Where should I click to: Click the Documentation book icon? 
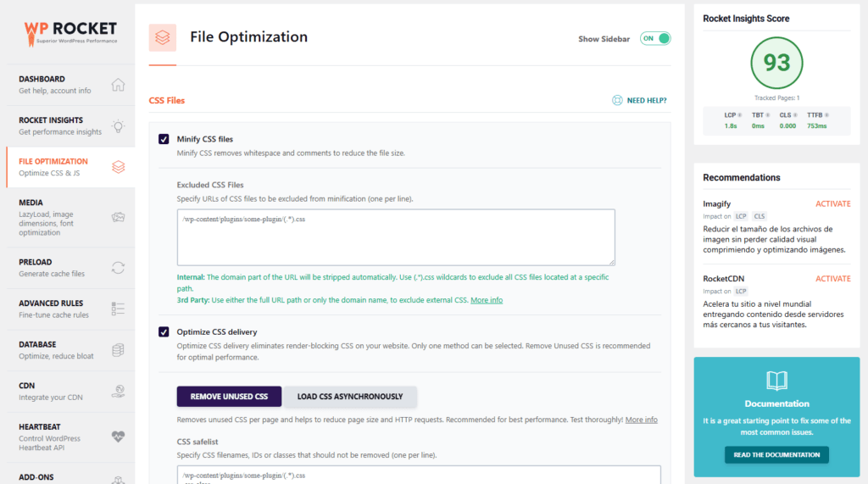(776, 381)
